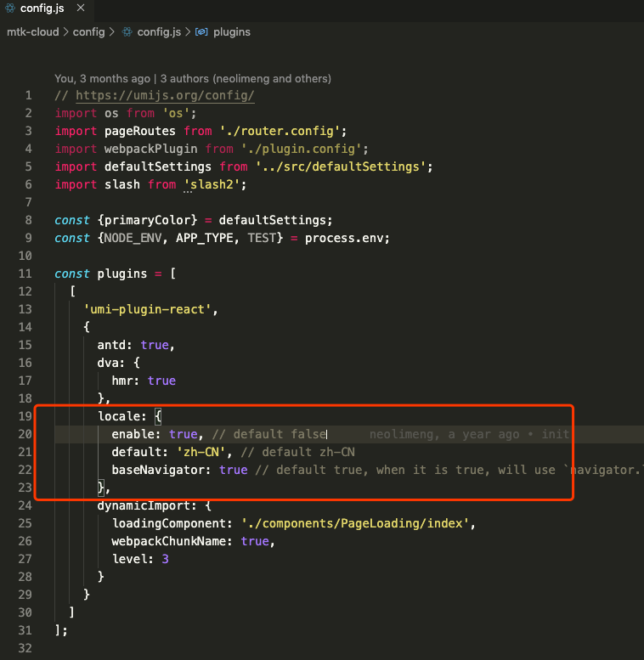Place cursor on 'umi-plugin-react' string
This screenshot has height=660, width=644.
click(x=147, y=309)
